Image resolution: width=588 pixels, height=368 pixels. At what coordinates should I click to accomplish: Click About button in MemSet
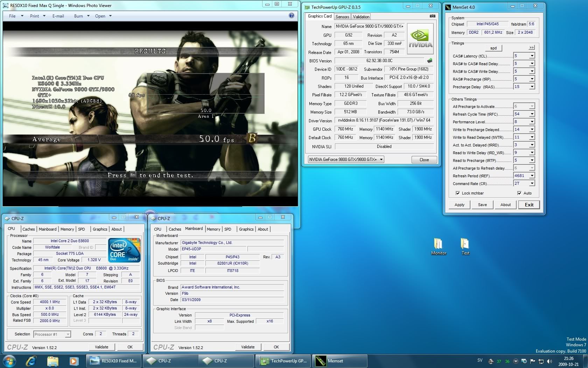[x=505, y=205]
